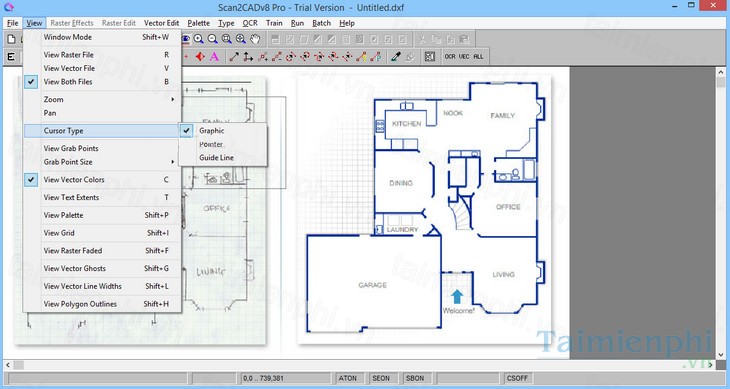Click the VEC vectorize toolbar button
The width and height of the screenshot is (730, 389).
[x=464, y=56]
